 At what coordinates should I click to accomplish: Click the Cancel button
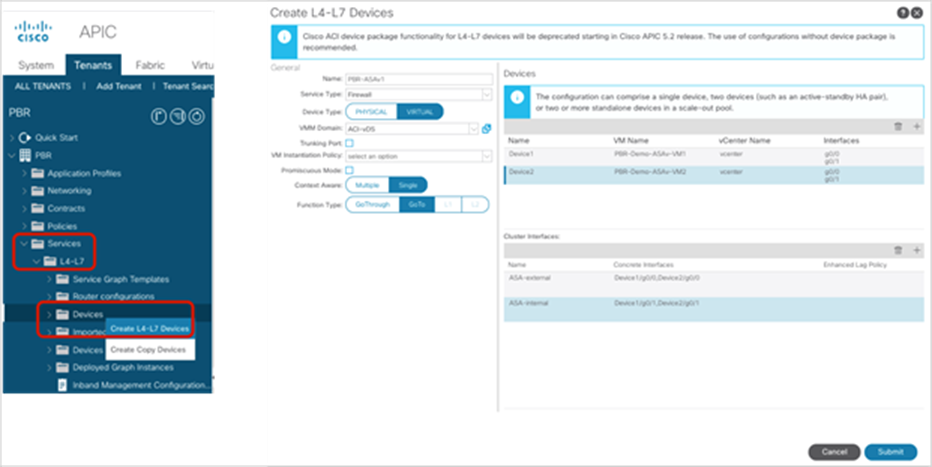pyautogui.click(x=834, y=452)
